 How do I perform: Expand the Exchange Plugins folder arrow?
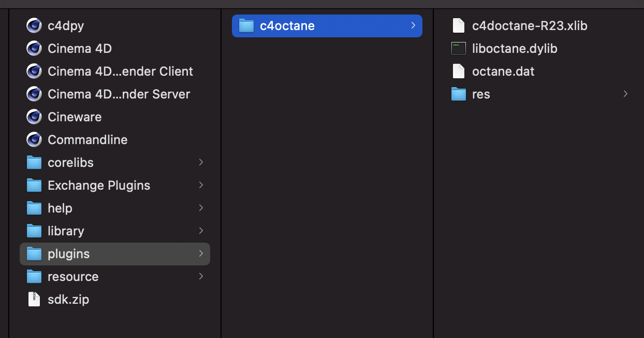tap(201, 185)
